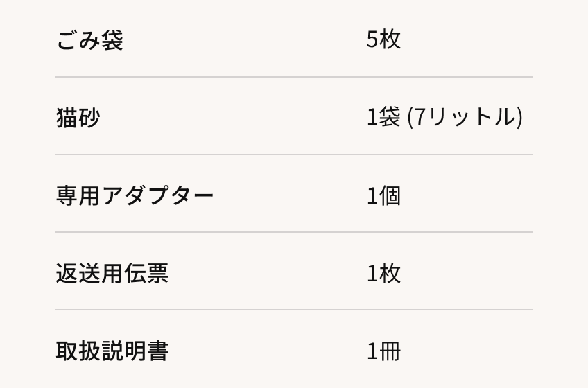Click the 返送用伝票 item label
Viewport: 588px width, 388px height.
pyautogui.click(x=112, y=273)
